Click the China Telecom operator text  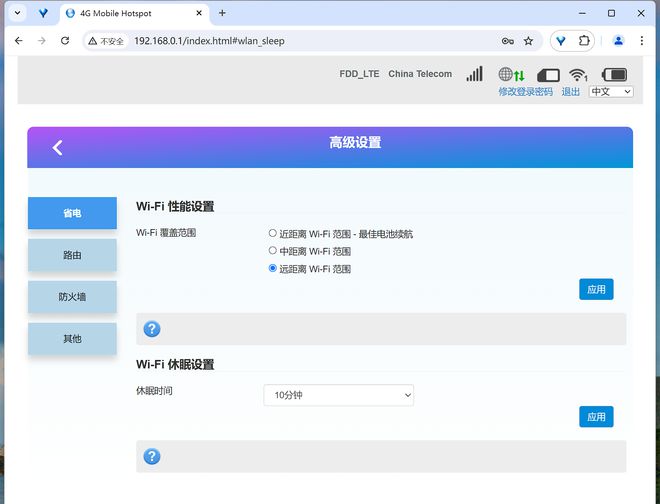click(x=420, y=74)
